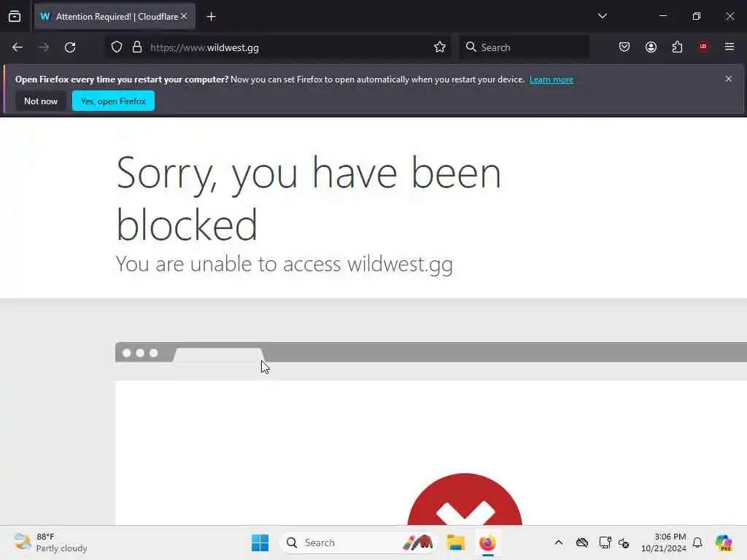Go back to the previous page

(x=18, y=47)
